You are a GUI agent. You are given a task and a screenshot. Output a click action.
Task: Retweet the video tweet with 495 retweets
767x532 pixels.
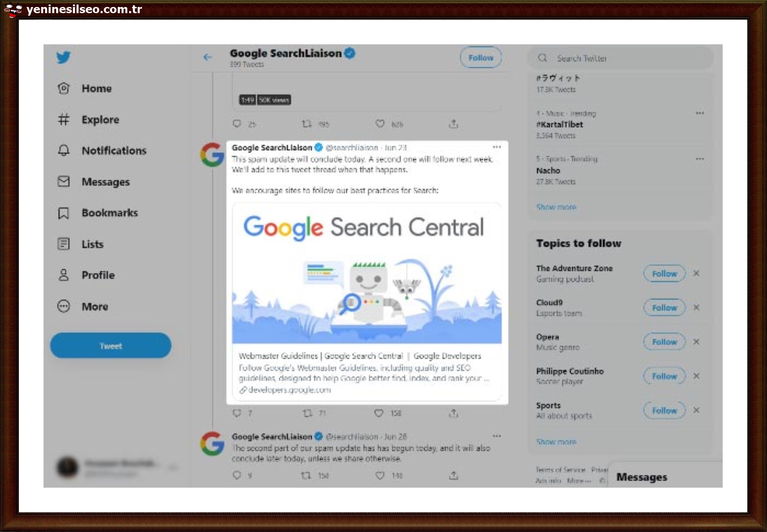(307, 124)
